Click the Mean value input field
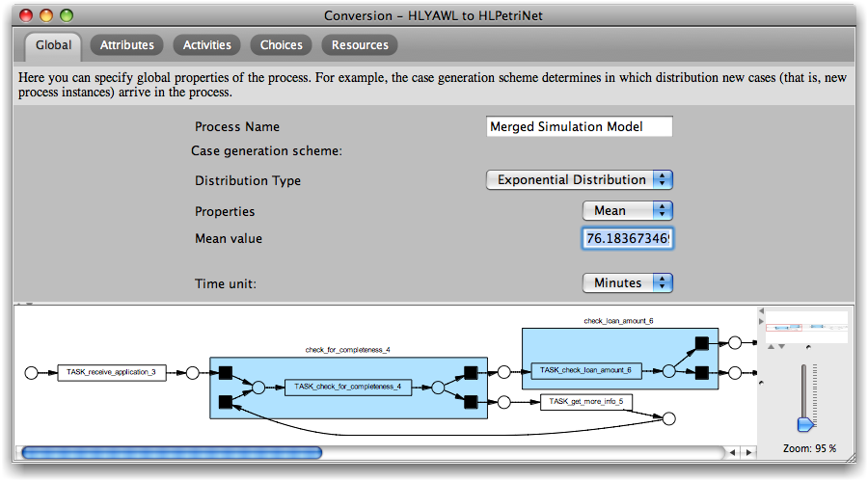Screen dimensions: 868x482 pos(627,238)
